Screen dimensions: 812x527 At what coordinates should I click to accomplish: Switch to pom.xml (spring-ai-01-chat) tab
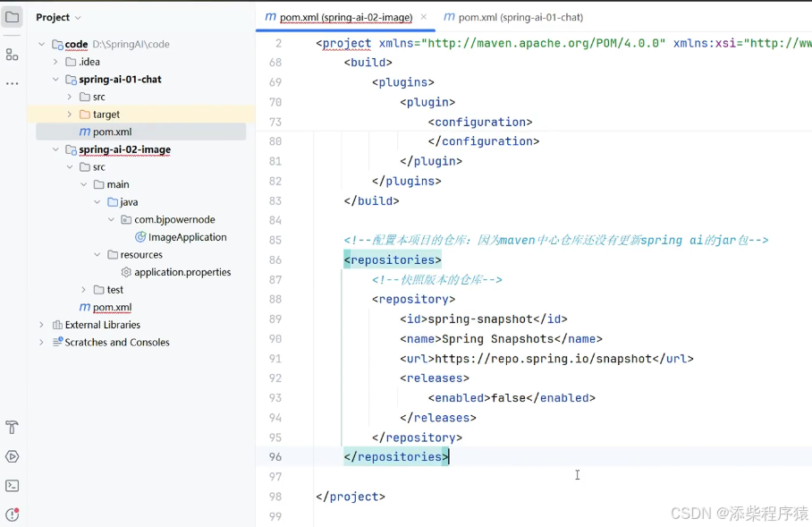pyautogui.click(x=513, y=17)
